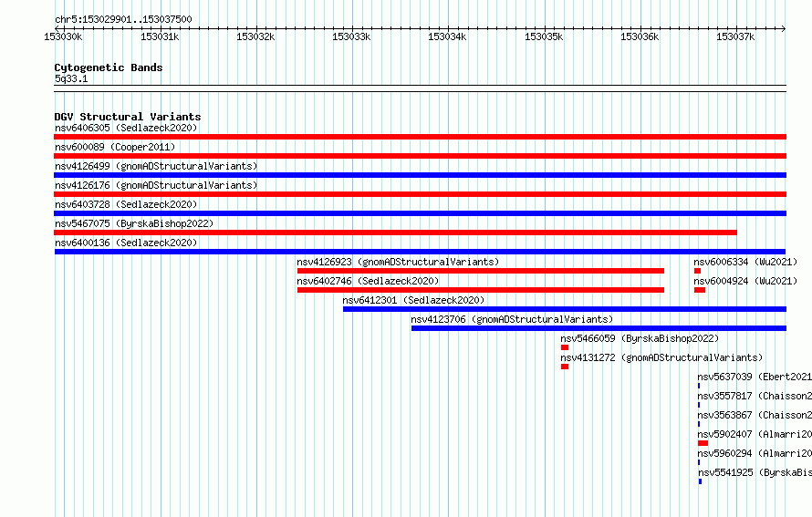Click the nsv6406305 (Sedlazeck2020) label

[x=126, y=128]
